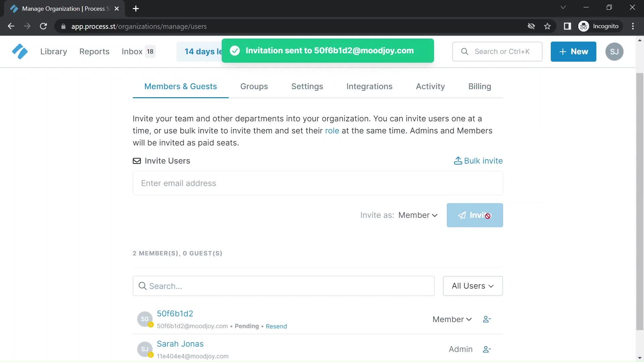Image resolution: width=644 pixels, height=362 pixels.
Task: Expand the Member role dropdown for 50f6b1d2
Action: pos(451,319)
